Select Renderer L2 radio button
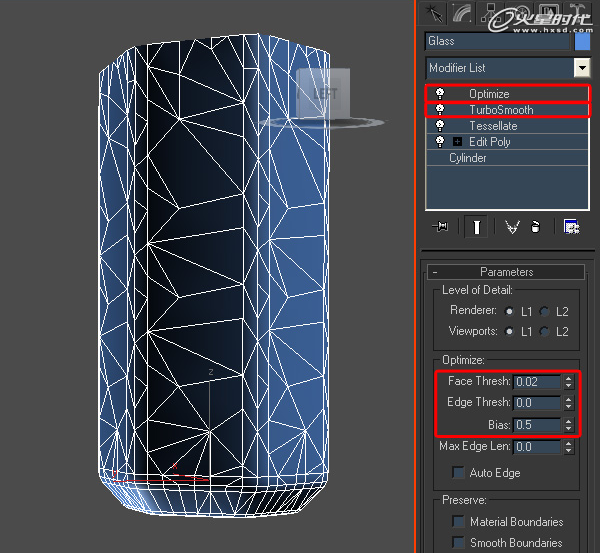This screenshot has width=600, height=553. 545,312
